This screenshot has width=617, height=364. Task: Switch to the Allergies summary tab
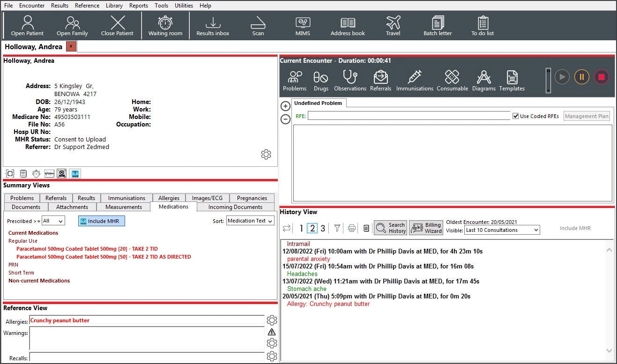coord(169,198)
